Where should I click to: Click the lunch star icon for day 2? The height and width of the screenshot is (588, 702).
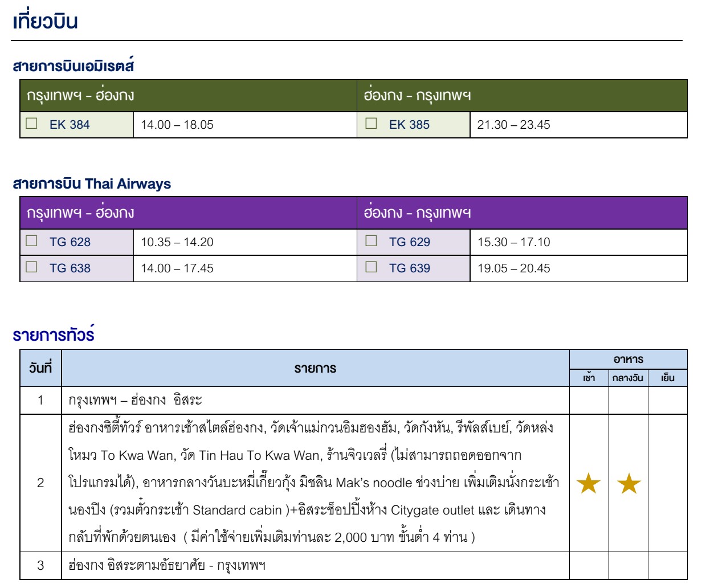pos(628,484)
